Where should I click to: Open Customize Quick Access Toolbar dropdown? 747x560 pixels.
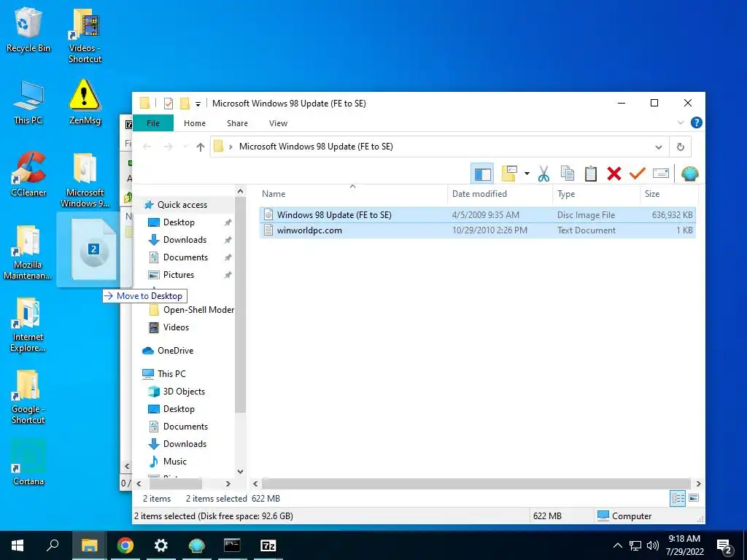(x=198, y=104)
